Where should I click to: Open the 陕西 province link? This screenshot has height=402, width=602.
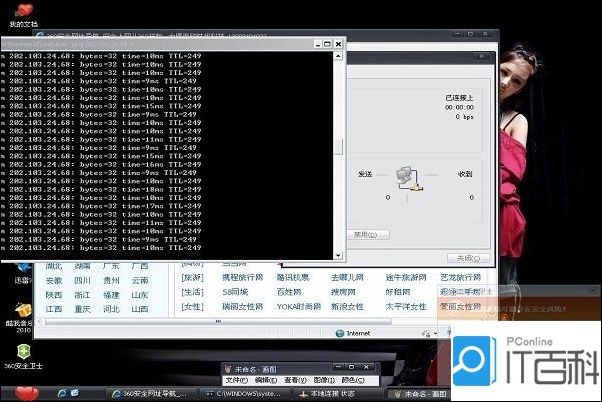point(54,295)
